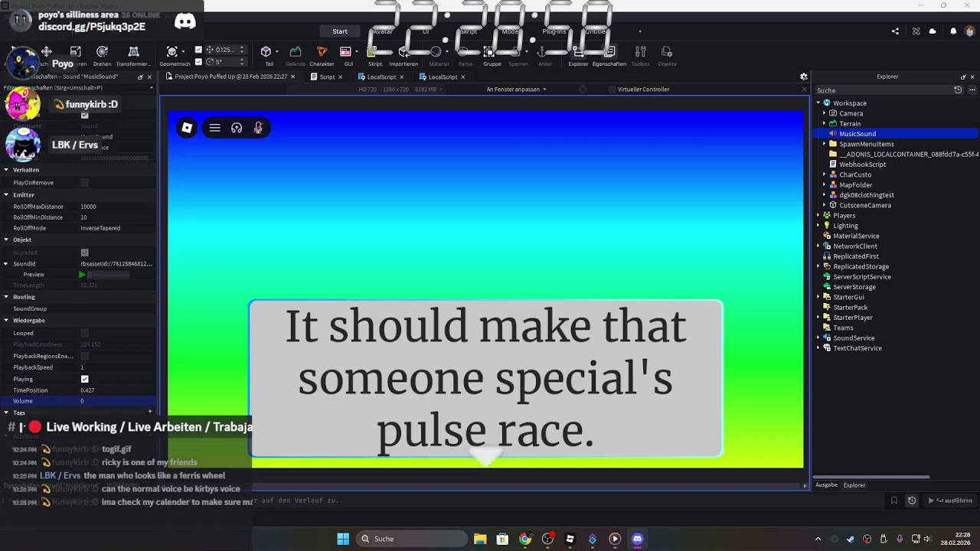Switch to the Ausgabe bottom tab
The image size is (980, 551).
826,484
